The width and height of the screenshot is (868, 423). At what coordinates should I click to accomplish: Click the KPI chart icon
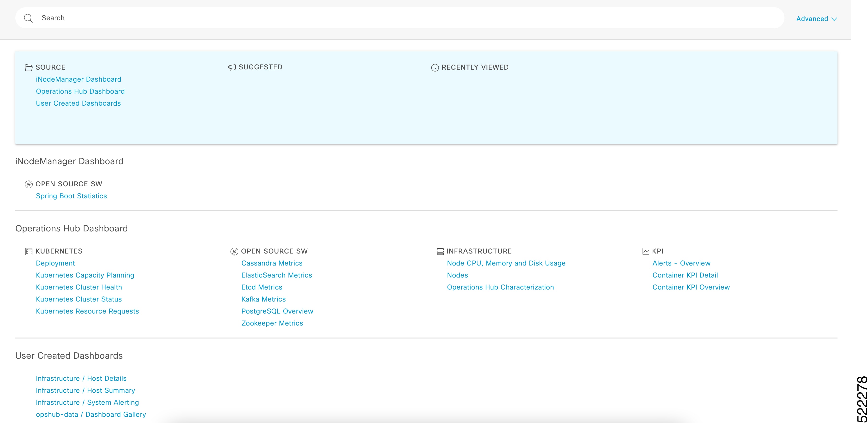tap(646, 252)
